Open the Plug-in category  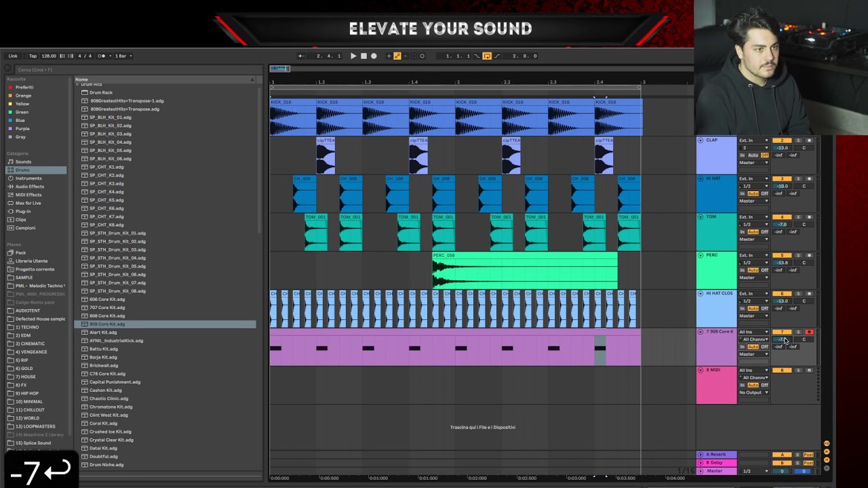click(x=23, y=211)
